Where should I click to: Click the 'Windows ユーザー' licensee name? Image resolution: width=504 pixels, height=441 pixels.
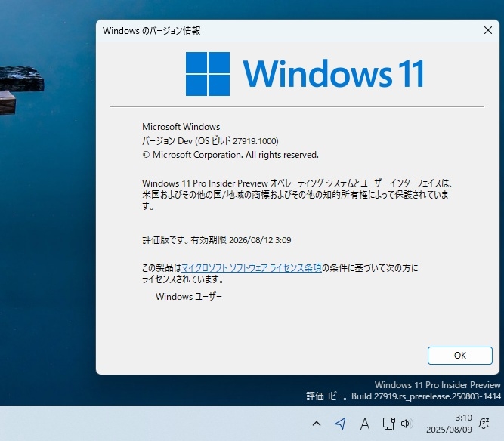[x=189, y=296]
